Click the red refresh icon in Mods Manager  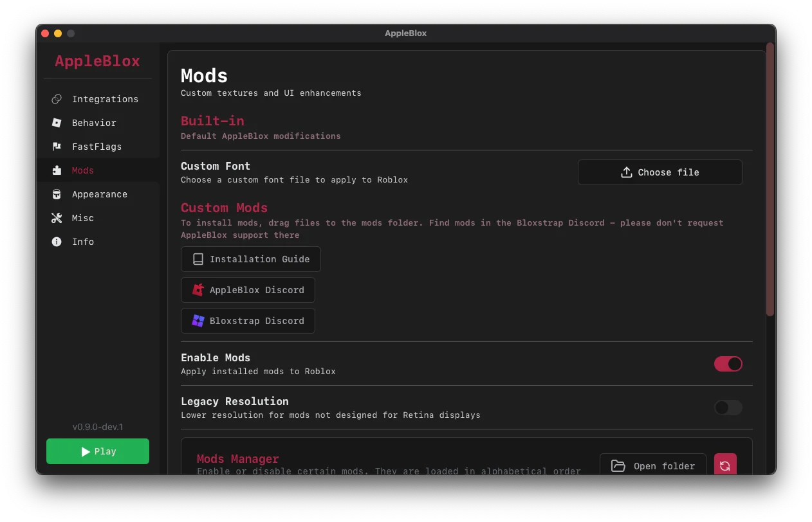tap(725, 464)
